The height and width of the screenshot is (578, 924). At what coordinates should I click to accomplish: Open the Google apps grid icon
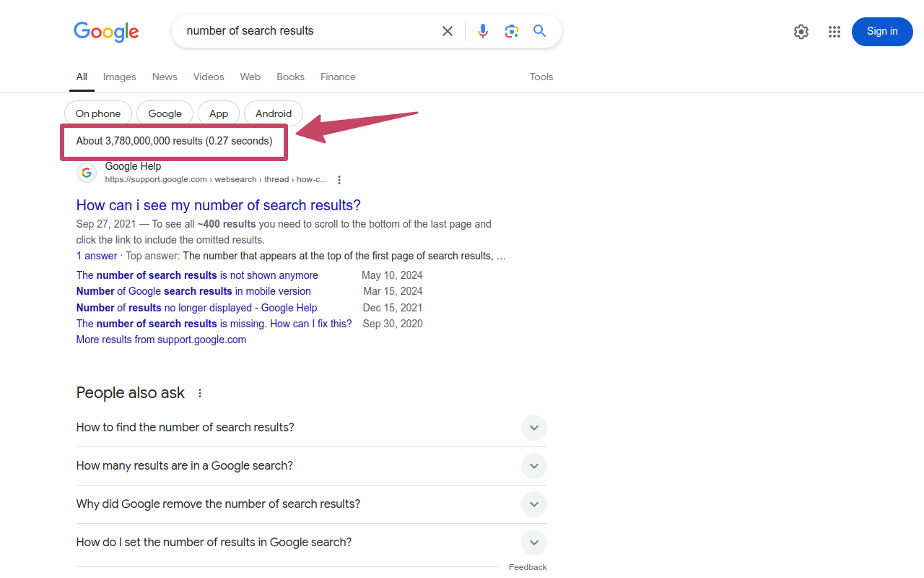834,32
